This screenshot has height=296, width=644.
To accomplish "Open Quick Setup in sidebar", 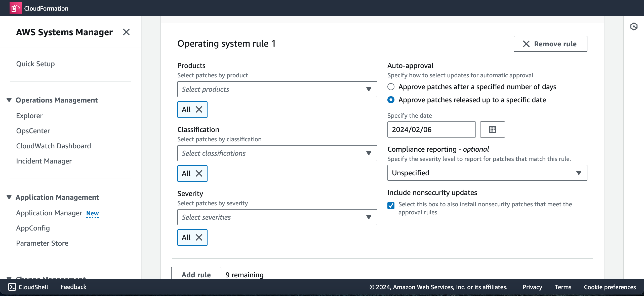I will click(35, 64).
